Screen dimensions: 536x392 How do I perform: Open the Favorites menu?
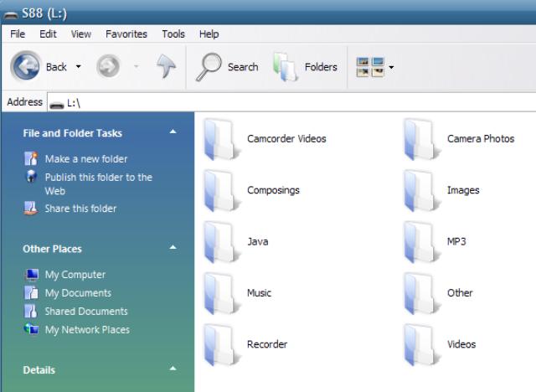coord(126,34)
